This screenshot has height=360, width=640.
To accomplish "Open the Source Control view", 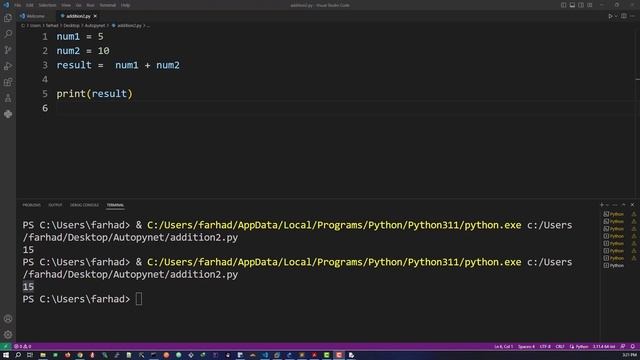I will tap(8, 50).
